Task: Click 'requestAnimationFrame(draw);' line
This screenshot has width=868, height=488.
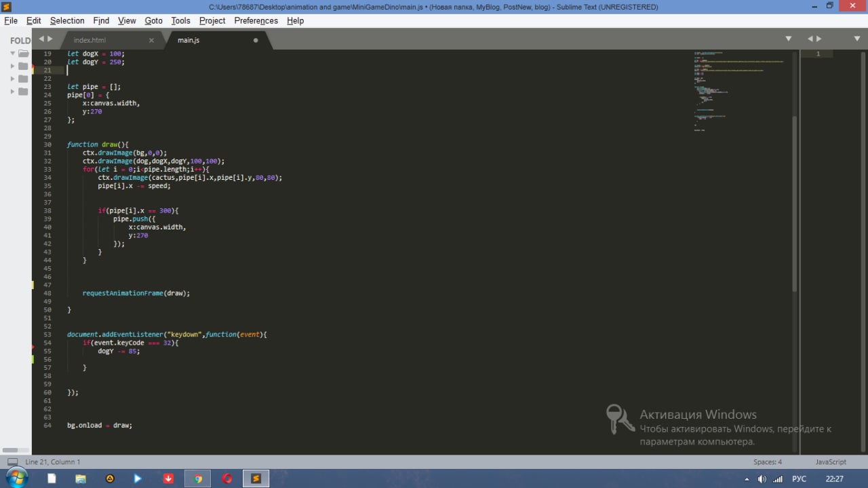Action: coord(136,293)
